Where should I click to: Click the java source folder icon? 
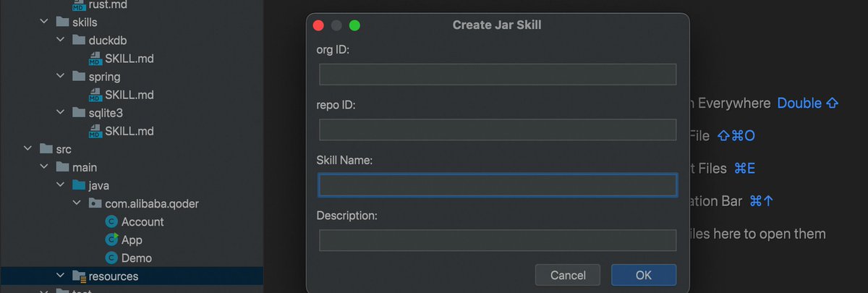click(78, 185)
